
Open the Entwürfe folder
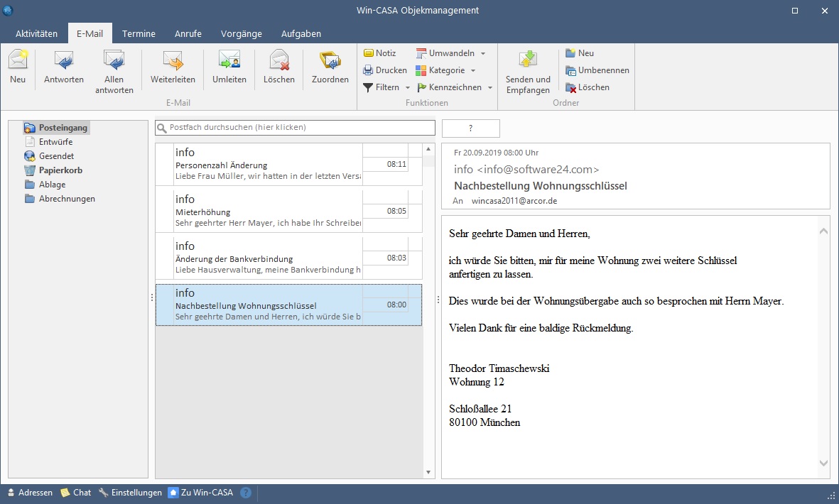[x=49, y=142]
